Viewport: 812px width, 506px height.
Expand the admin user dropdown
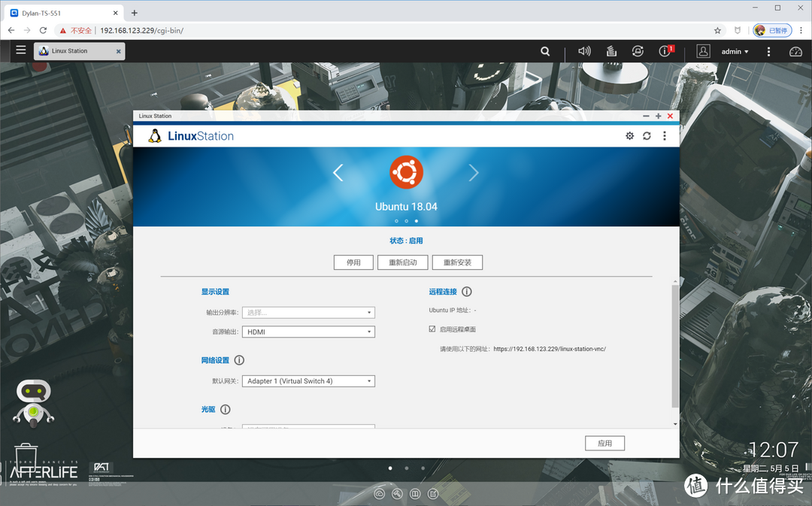(735, 51)
